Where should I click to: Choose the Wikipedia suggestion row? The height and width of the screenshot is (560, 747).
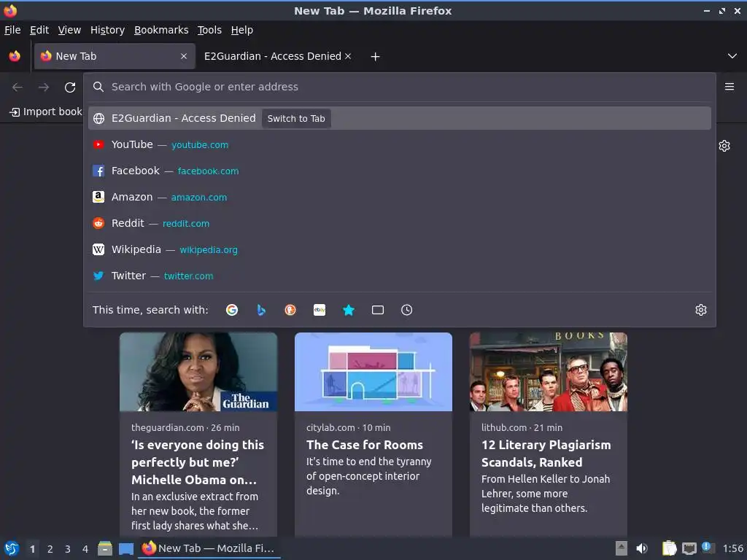coord(399,249)
